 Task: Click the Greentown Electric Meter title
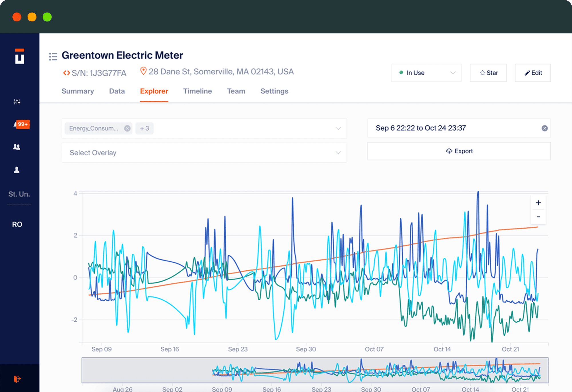(x=122, y=55)
